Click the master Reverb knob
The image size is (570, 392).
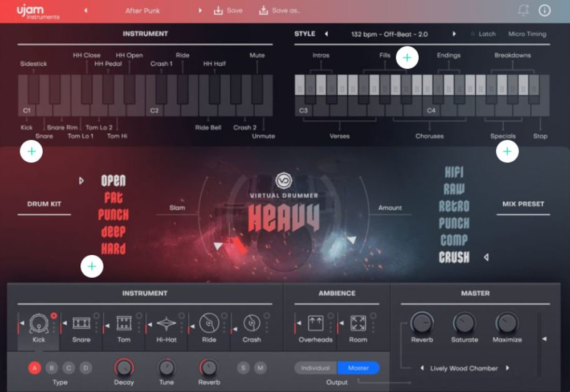(x=422, y=322)
